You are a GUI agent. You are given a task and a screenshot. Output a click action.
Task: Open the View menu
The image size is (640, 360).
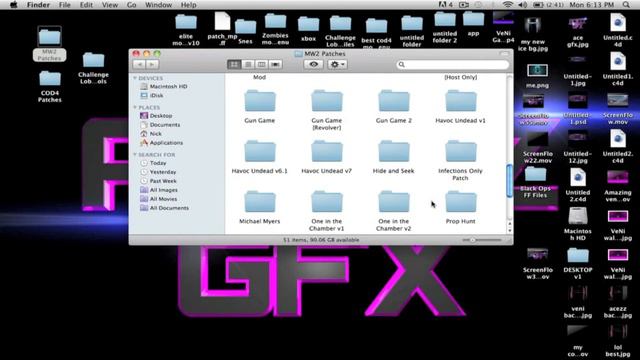click(110, 5)
